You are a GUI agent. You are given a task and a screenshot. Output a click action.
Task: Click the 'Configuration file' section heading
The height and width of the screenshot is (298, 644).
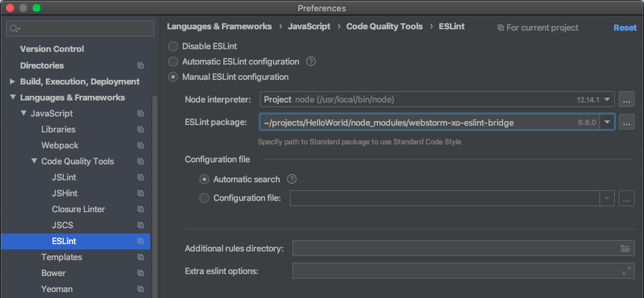pos(217,160)
